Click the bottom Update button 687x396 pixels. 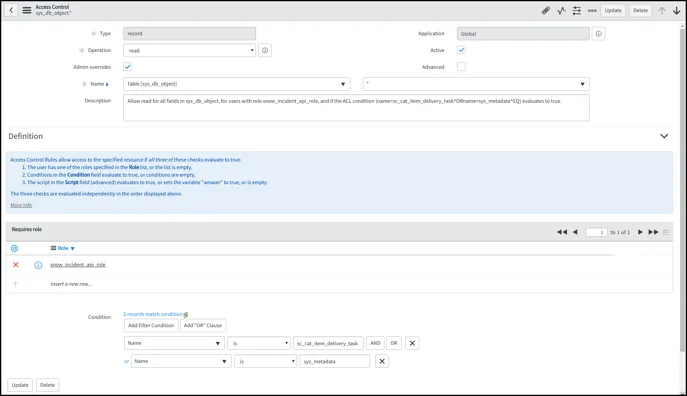20,385
